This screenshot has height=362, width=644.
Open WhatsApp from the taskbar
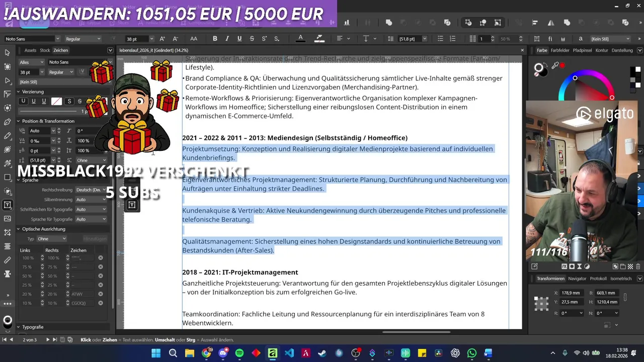(x=471, y=353)
